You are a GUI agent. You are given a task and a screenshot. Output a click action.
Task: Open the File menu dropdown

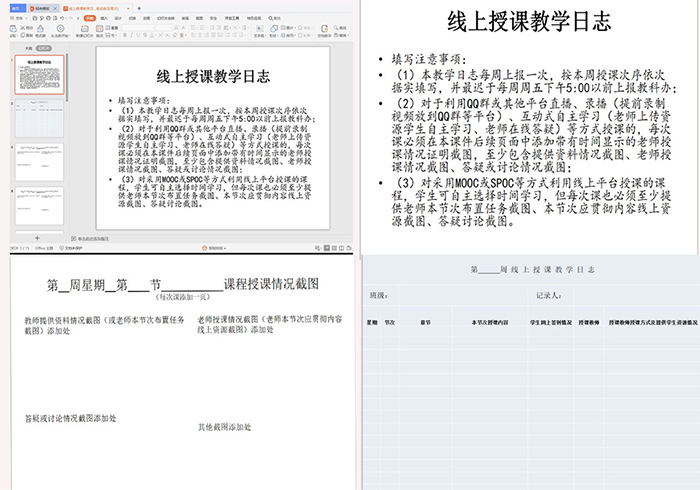point(17,17)
